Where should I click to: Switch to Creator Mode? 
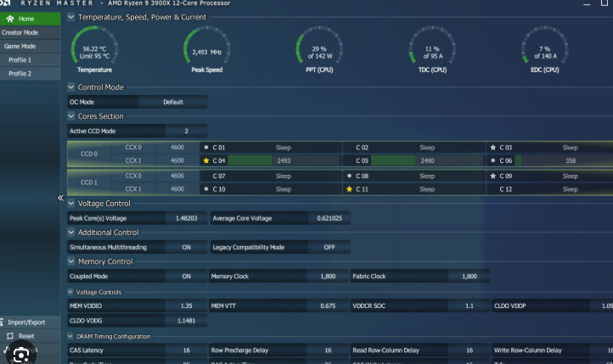[x=30, y=33]
